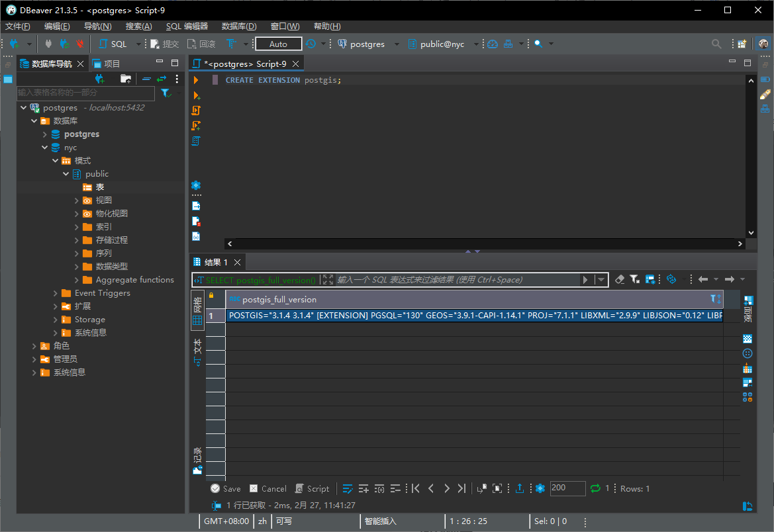Click the postgis_full_version column header
This screenshot has width=774, height=532.
474,299
